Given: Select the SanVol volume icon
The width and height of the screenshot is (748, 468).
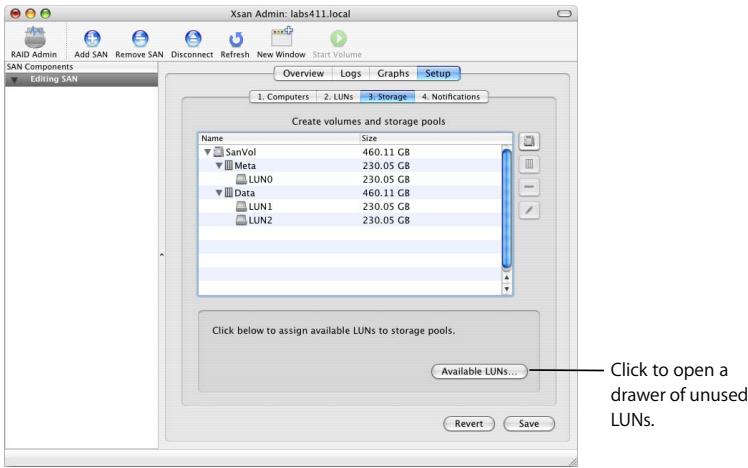Looking at the screenshot, I should point(218,152).
